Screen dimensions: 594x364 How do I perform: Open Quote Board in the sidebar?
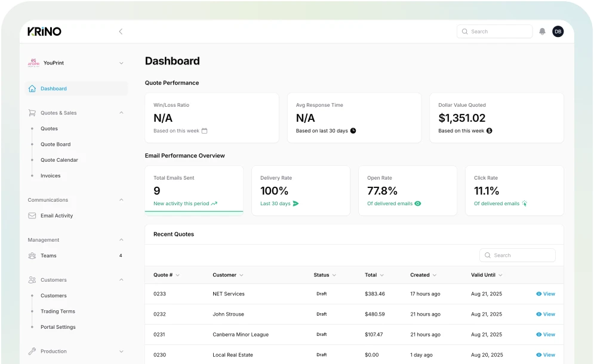pos(56,144)
